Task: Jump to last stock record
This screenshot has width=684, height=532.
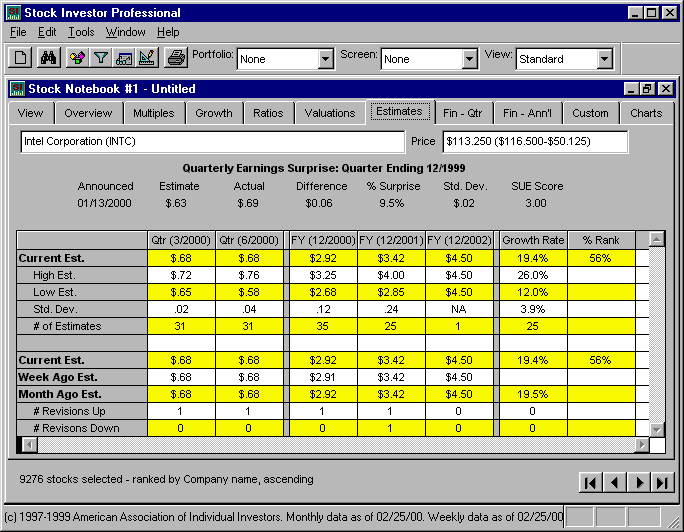Action: click(663, 482)
